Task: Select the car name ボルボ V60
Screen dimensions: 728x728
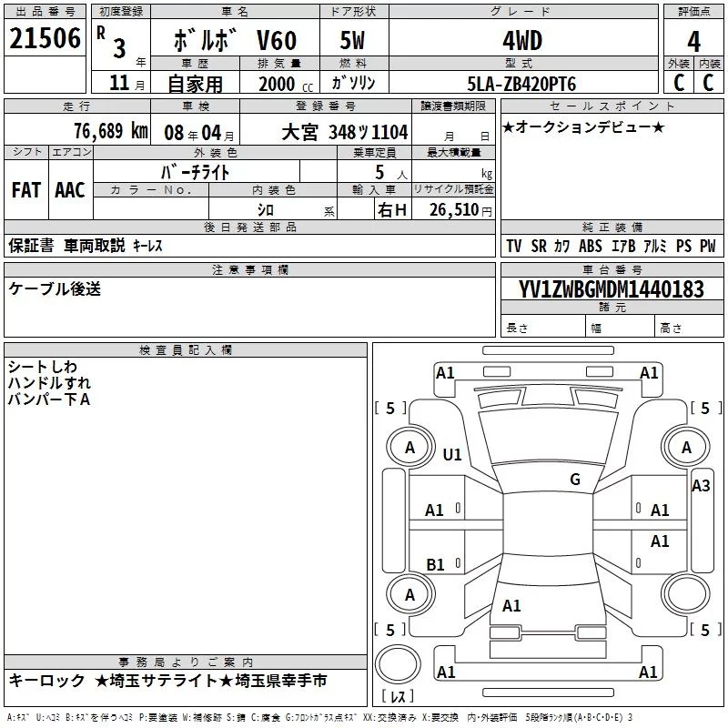Action: [x=235, y=41]
